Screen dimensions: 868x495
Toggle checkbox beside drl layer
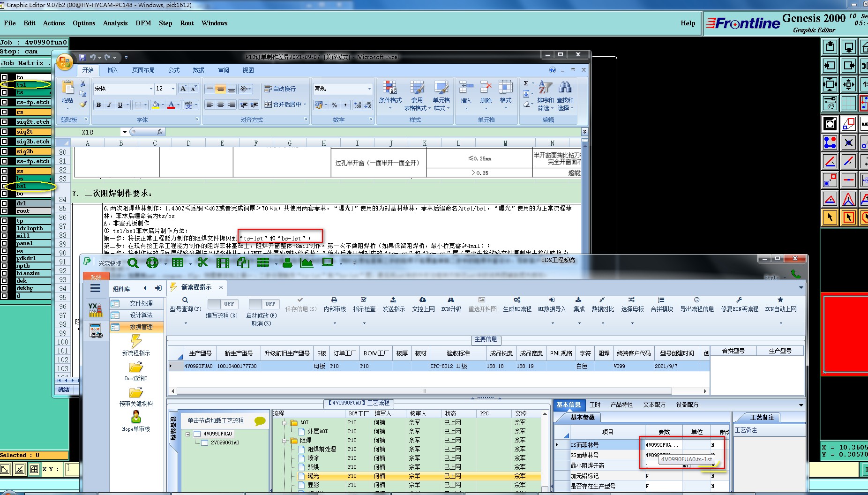pyautogui.click(x=4, y=203)
